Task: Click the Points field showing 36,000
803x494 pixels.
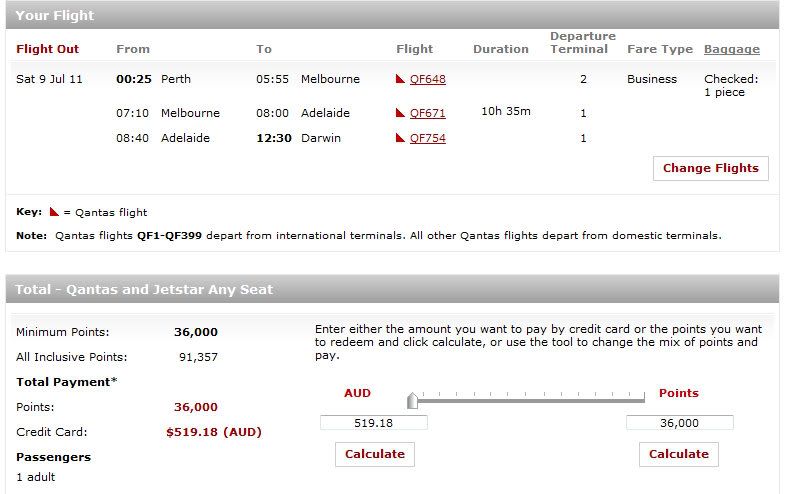Action: click(680, 423)
